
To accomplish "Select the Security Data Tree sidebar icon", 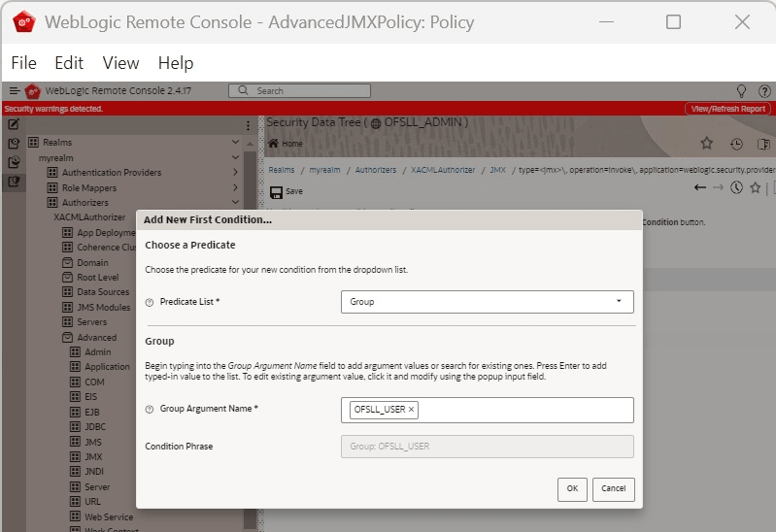I will pos(14,182).
